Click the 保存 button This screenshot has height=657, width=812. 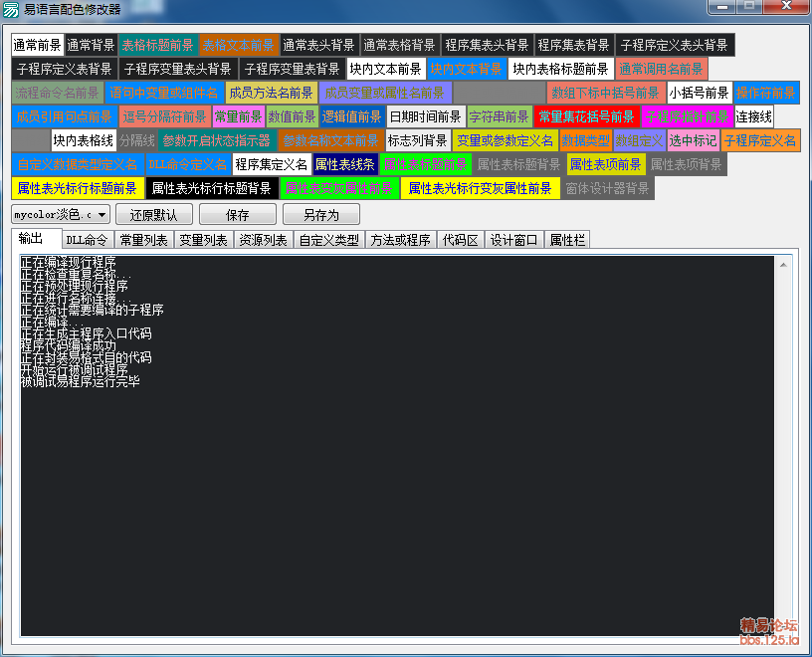[238, 214]
